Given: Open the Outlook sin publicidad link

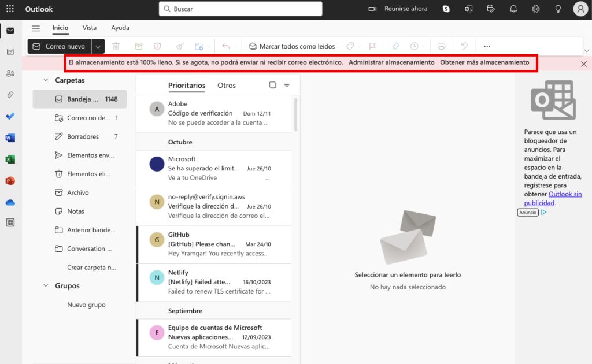Looking at the screenshot, I should click(x=553, y=198).
